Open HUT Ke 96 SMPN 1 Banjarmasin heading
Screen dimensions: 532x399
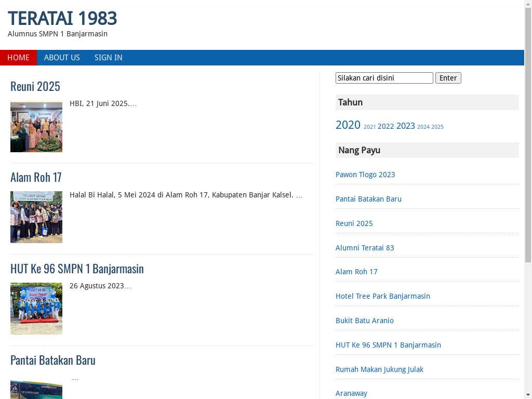click(x=77, y=269)
